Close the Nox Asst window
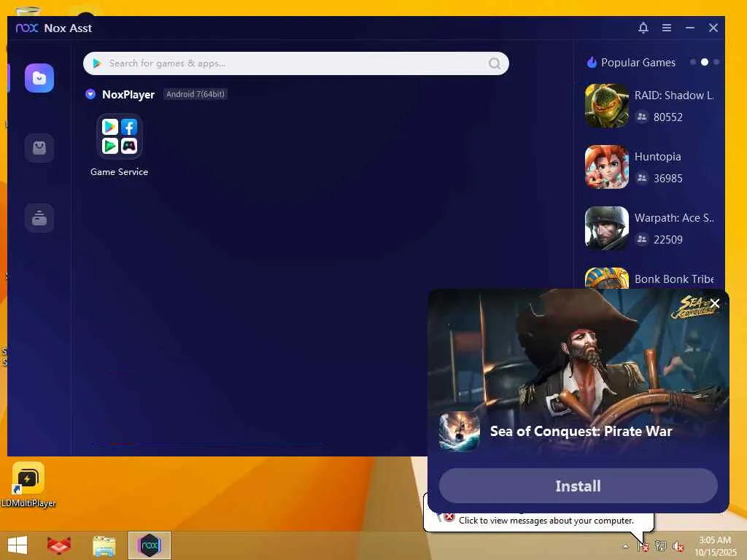Viewport: 747px width, 560px height. [x=713, y=28]
